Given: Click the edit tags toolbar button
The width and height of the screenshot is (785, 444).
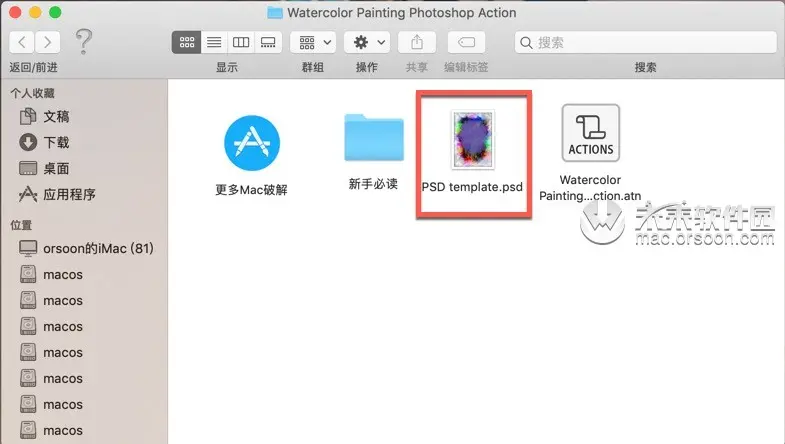Looking at the screenshot, I should coord(466,43).
